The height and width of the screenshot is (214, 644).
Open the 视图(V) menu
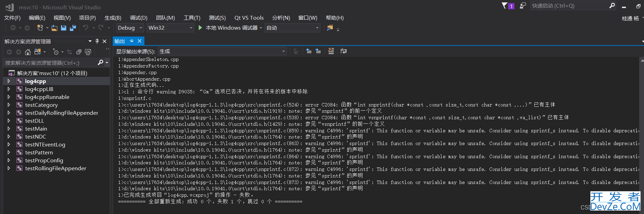tap(62, 18)
